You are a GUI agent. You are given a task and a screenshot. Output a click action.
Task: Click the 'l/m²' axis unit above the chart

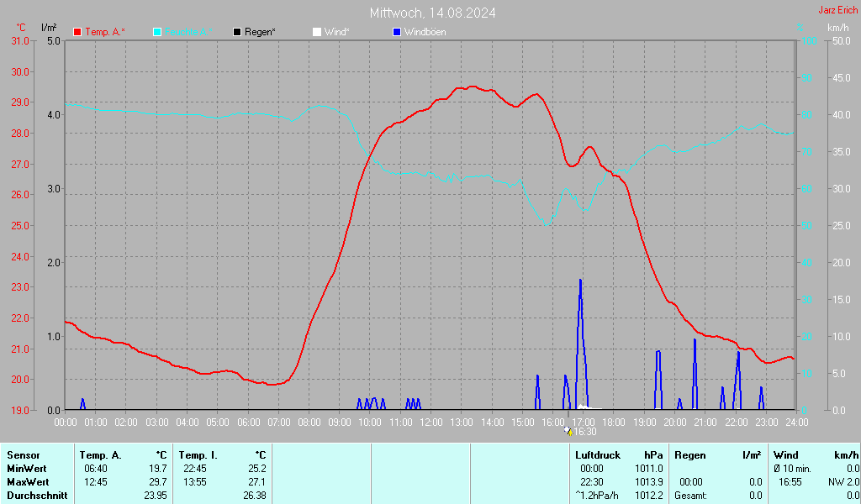[x=48, y=28]
